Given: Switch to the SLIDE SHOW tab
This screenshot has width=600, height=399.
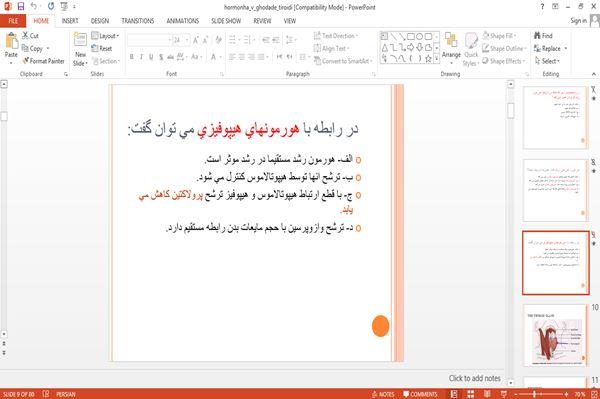Looking at the screenshot, I should point(226,21).
